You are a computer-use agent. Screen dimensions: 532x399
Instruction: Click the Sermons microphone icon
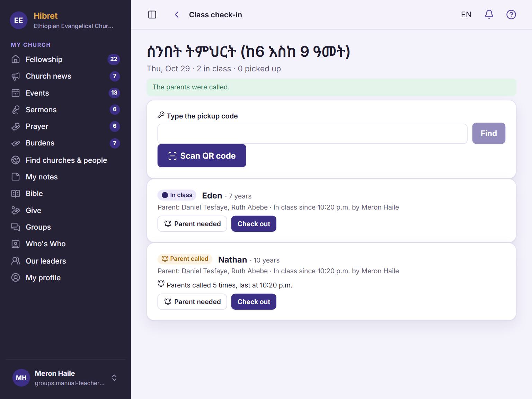(x=16, y=109)
